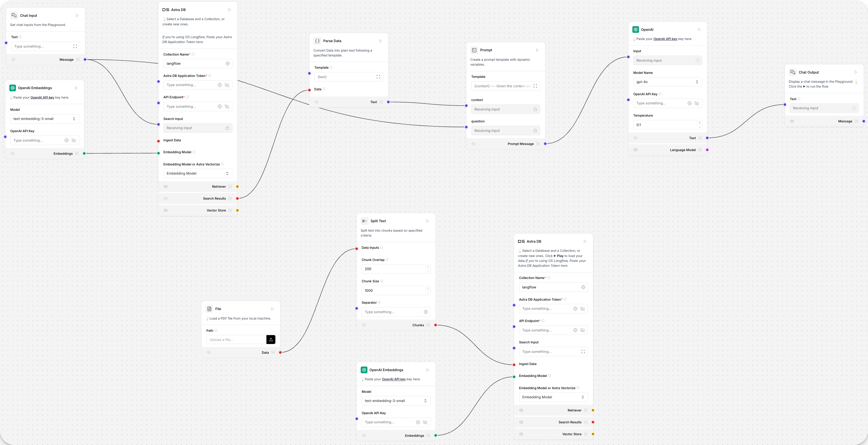Toggle eye icon on File Data output

209,353
